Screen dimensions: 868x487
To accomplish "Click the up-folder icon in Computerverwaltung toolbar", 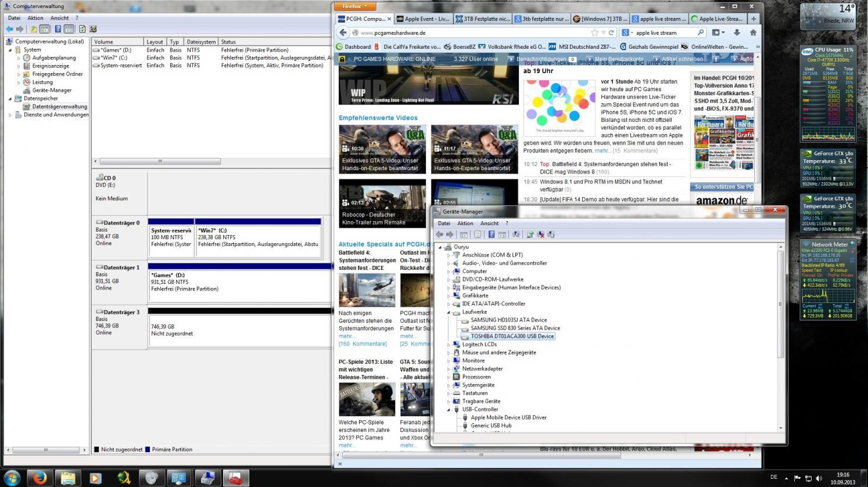I will [x=34, y=29].
